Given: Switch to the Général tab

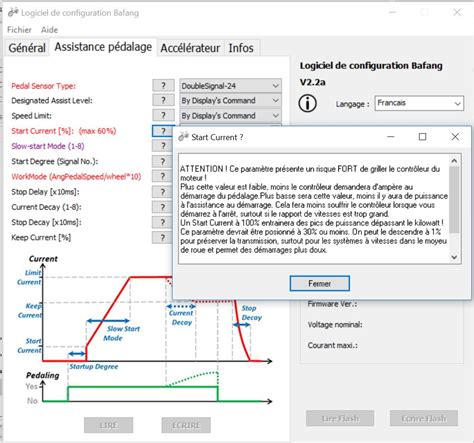Looking at the screenshot, I should [27, 48].
